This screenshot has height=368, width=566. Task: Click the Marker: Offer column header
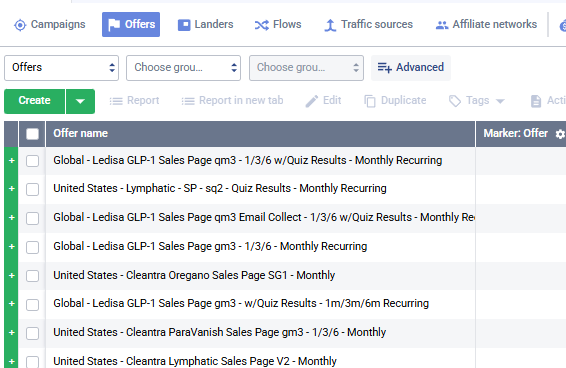pos(515,134)
